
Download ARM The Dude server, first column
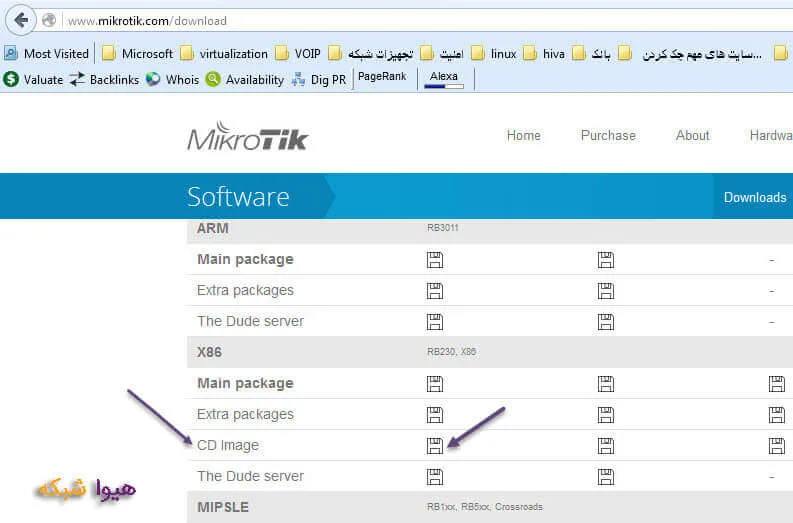[x=435, y=322]
